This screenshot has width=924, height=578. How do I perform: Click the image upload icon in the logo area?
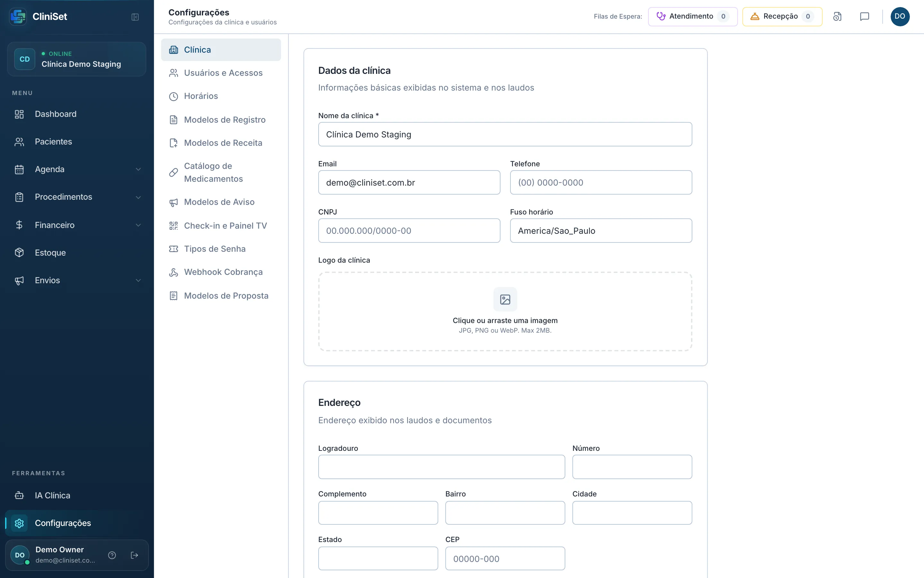coord(505,299)
